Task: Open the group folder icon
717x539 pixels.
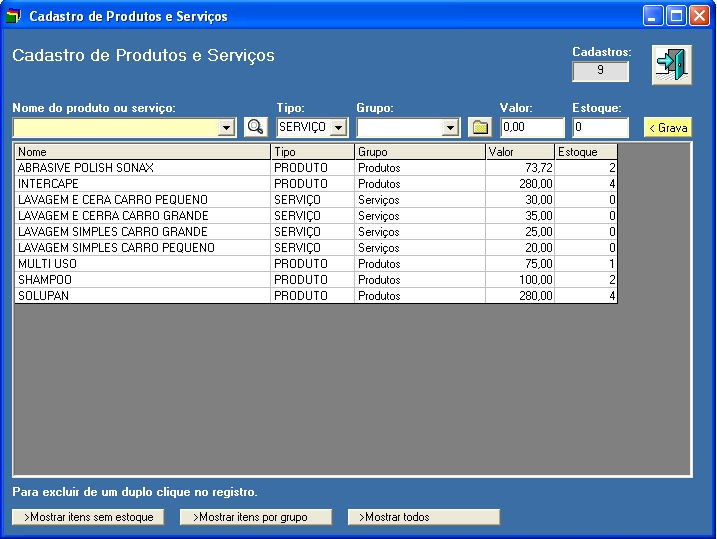Action: (480, 127)
